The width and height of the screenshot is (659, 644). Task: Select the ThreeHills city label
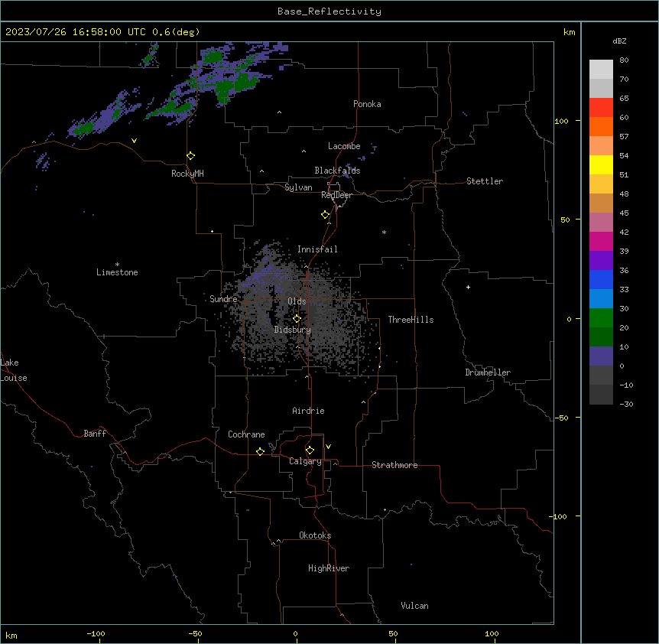(x=411, y=320)
